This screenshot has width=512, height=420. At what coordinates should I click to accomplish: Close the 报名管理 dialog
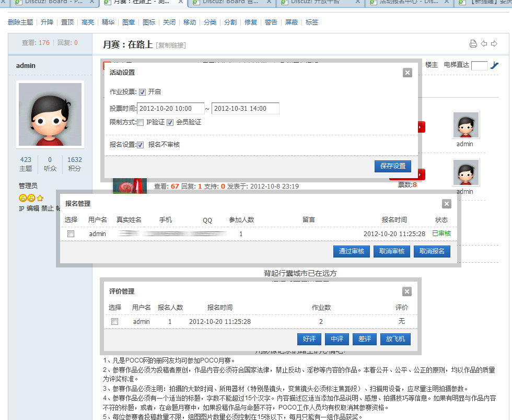coord(446,204)
